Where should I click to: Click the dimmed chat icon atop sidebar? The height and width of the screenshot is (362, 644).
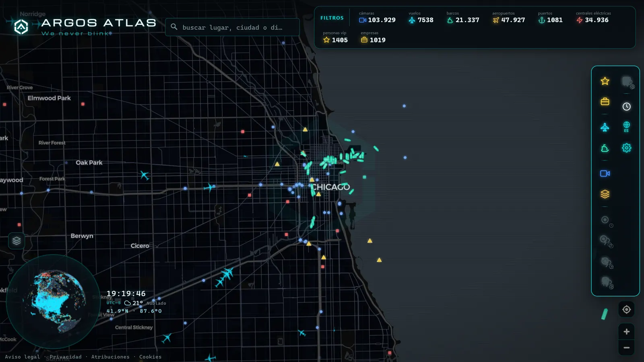click(x=627, y=82)
